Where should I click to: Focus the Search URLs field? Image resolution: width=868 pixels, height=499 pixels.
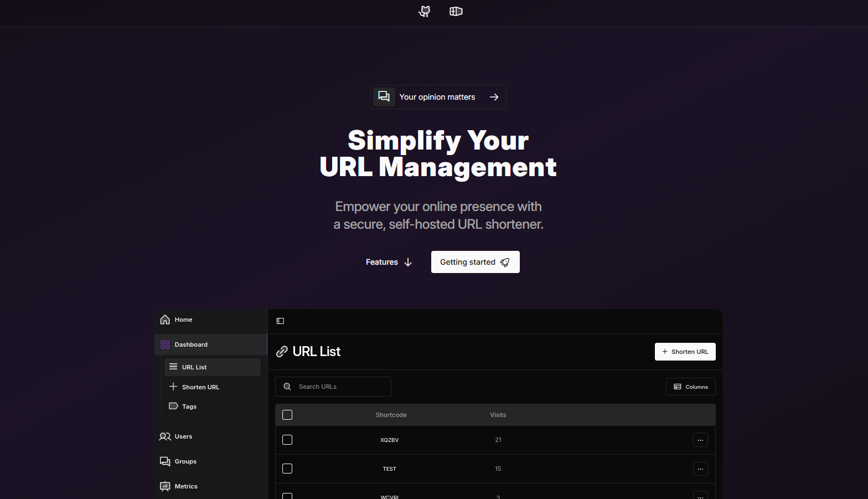point(333,387)
